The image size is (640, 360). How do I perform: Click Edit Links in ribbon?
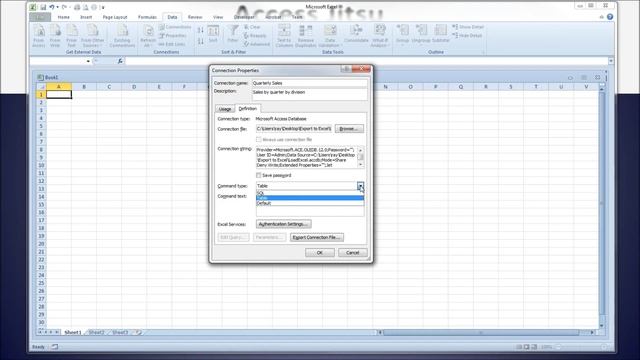point(172,44)
